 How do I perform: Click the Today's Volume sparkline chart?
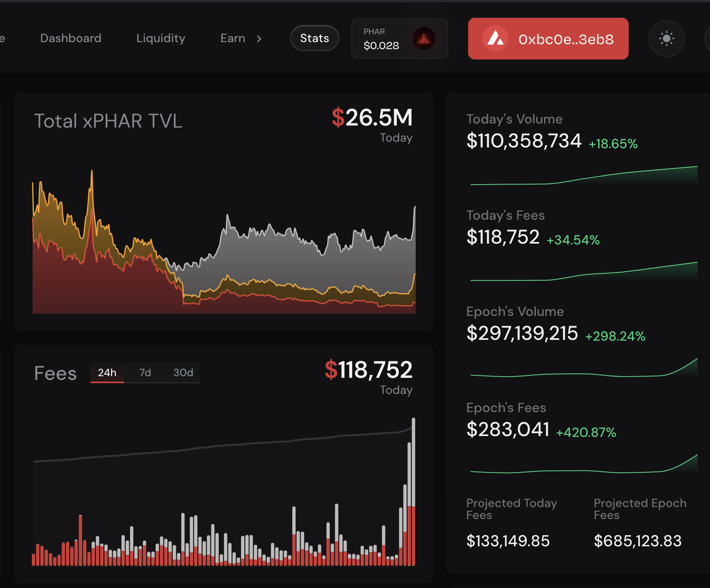tap(584, 175)
